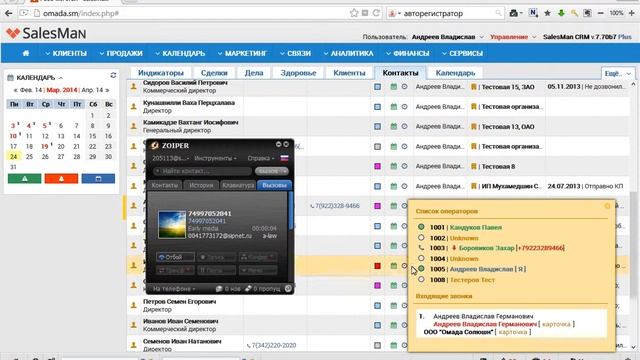Click the clock icon in the ИП Мухамедшин row

tap(404, 186)
